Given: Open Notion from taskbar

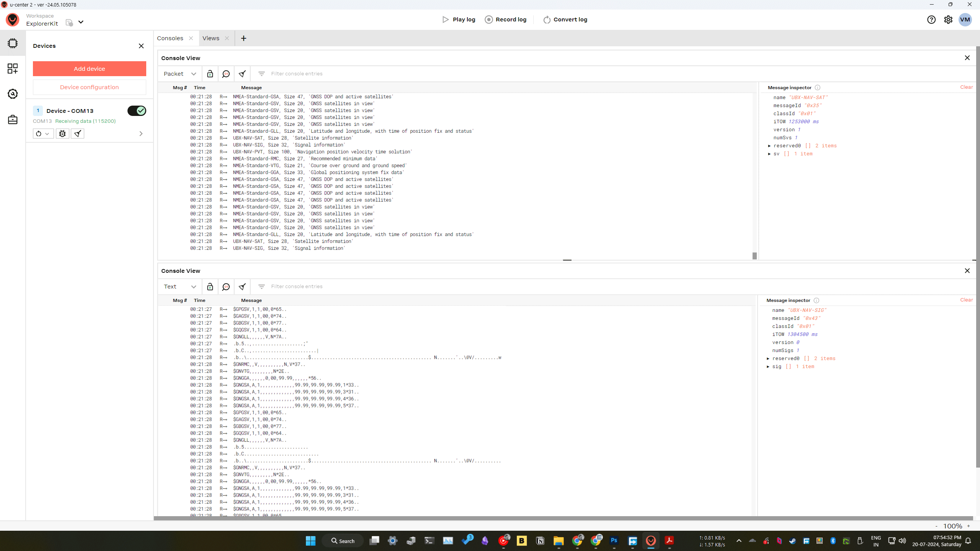Looking at the screenshot, I should click(x=540, y=541).
